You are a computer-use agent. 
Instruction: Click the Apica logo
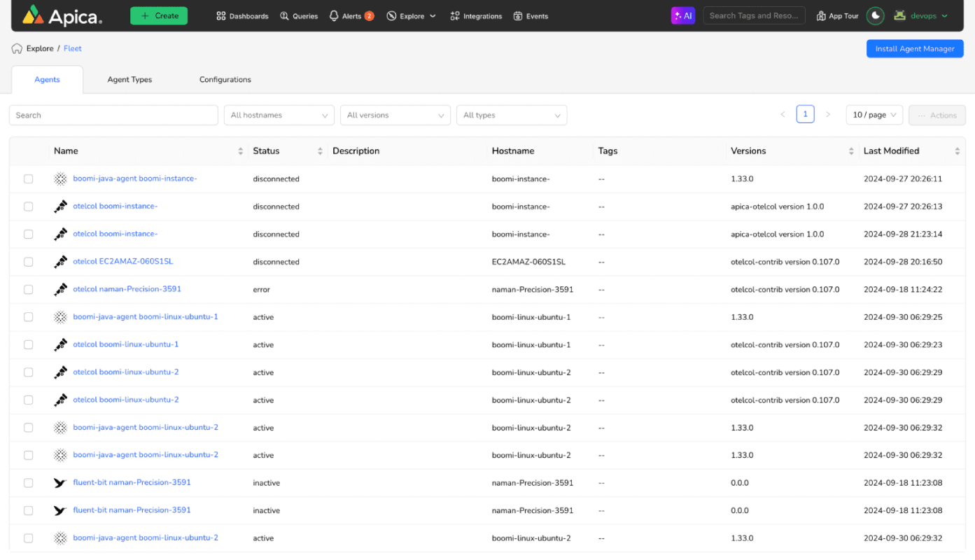click(62, 15)
